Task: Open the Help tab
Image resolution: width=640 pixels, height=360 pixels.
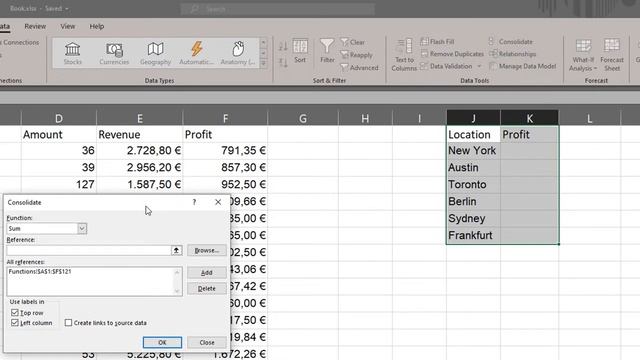Action: click(97, 26)
